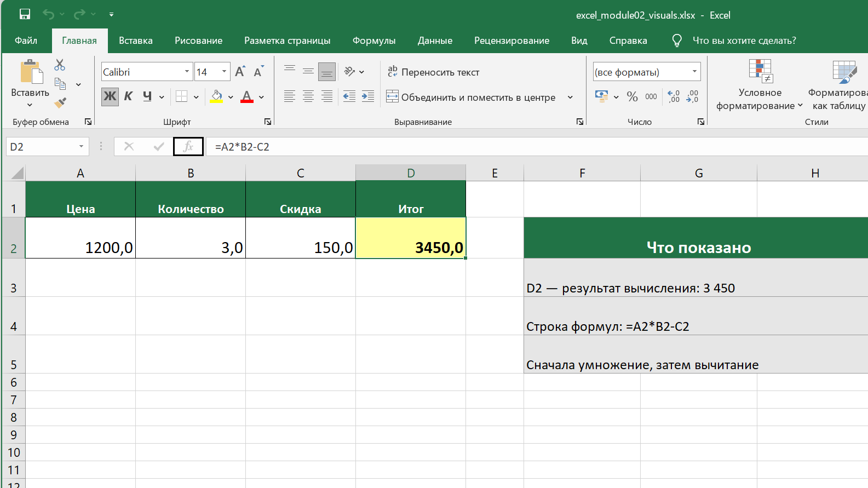The width and height of the screenshot is (868, 488).
Task: Apply accounting currency format icon
Action: point(602,97)
